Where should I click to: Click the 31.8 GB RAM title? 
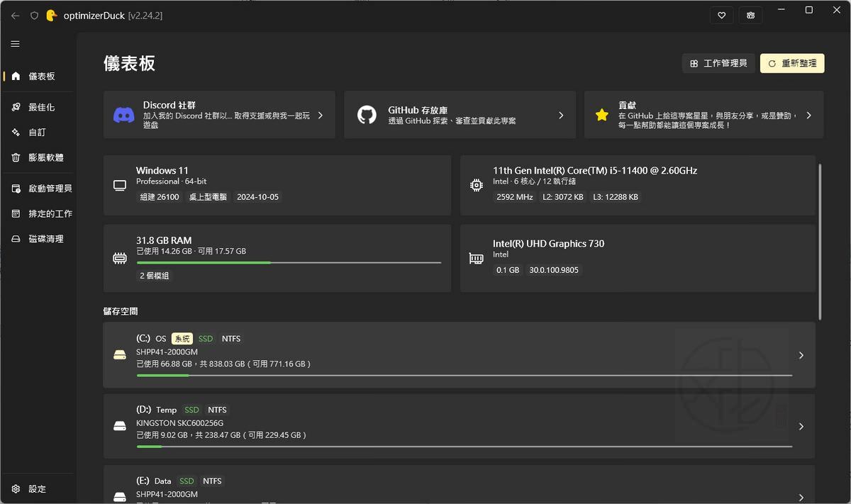[164, 240]
